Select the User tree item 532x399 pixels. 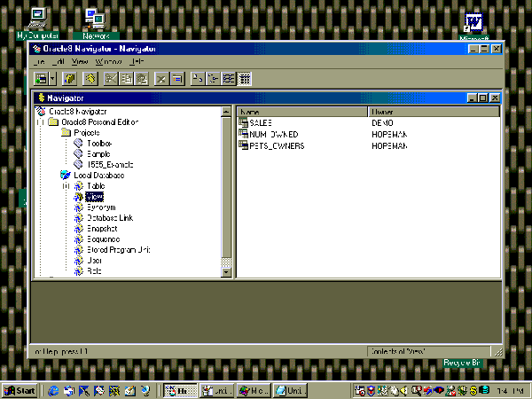tap(94, 261)
